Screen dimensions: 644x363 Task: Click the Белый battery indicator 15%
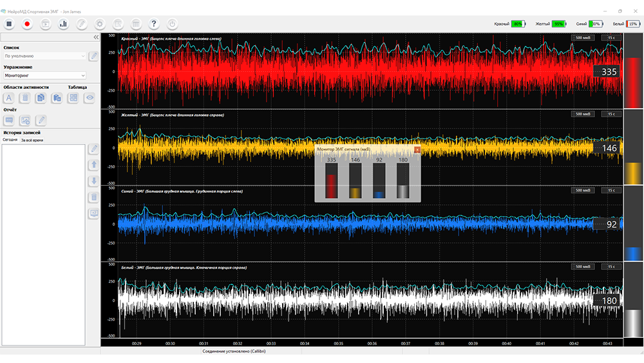(633, 24)
